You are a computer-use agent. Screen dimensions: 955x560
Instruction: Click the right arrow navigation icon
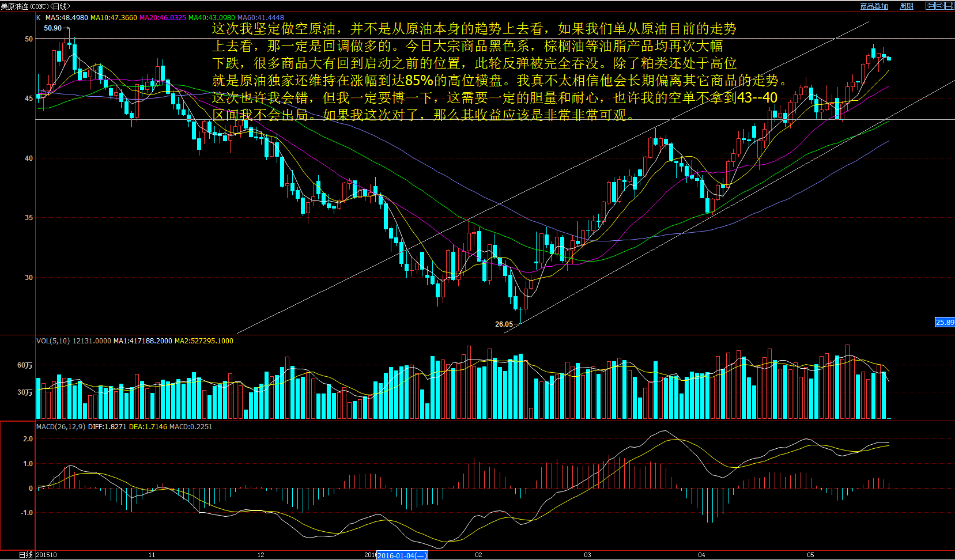point(939,6)
